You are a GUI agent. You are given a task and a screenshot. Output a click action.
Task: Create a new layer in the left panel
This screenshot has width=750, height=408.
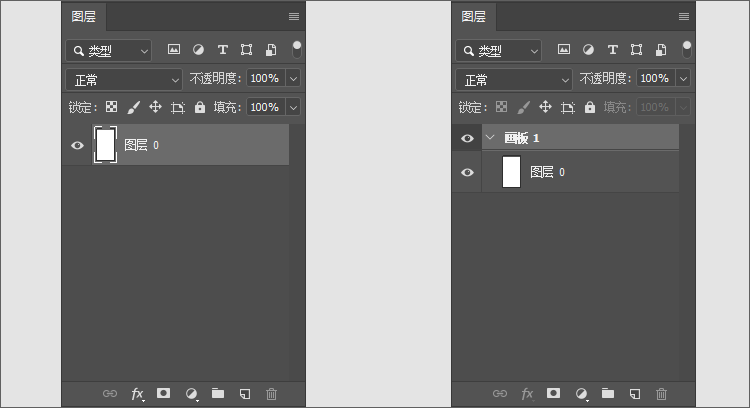245,394
